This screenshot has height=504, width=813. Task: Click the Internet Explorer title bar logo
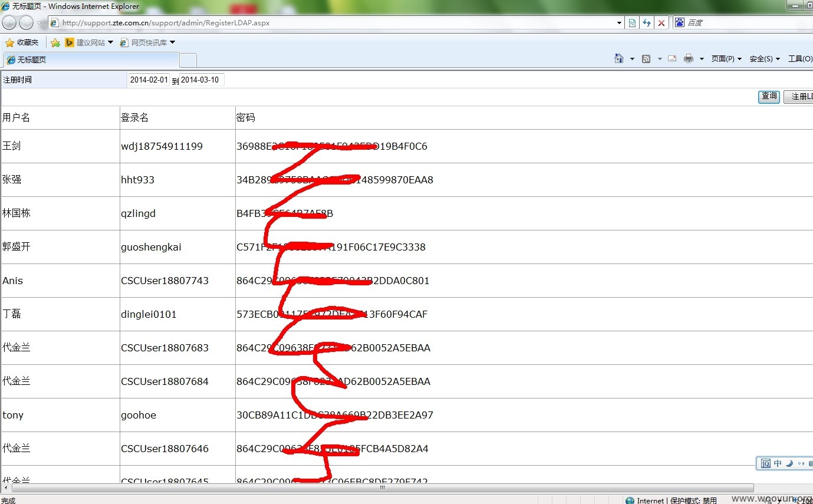point(5,6)
